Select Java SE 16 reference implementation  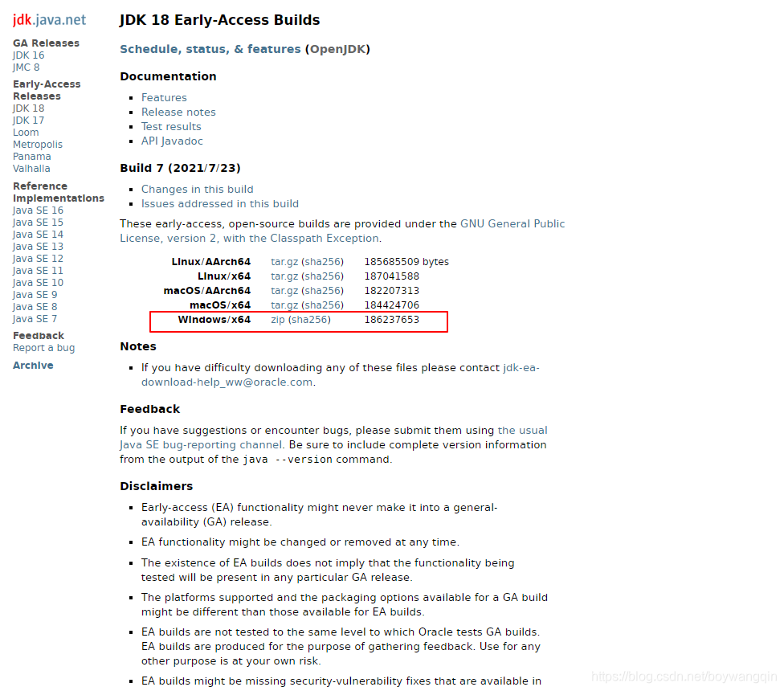(x=38, y=210)
